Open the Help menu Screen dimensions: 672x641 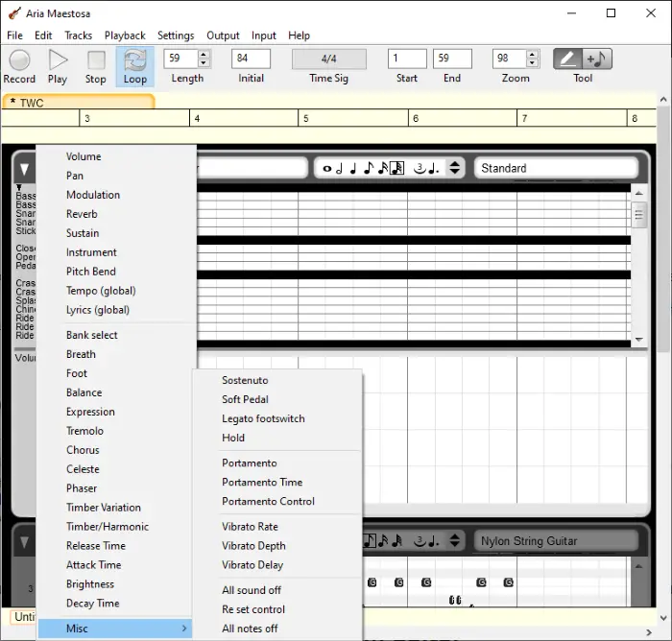click(299, 36)
